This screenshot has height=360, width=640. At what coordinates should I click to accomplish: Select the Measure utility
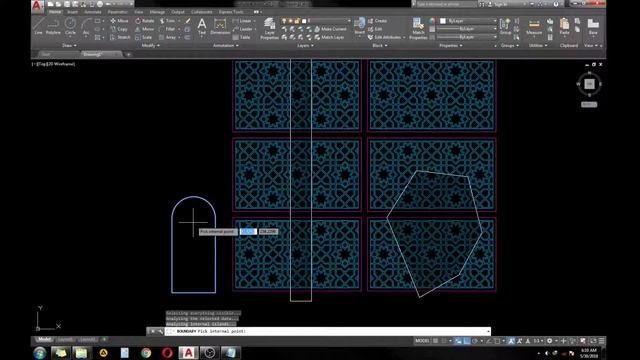pyautogui.click(x=534, y=27)
